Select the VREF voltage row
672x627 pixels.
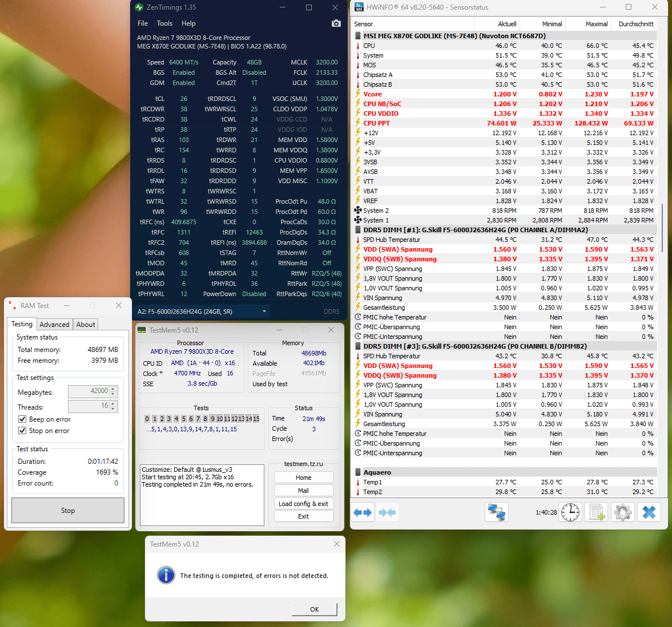point(504,201)
